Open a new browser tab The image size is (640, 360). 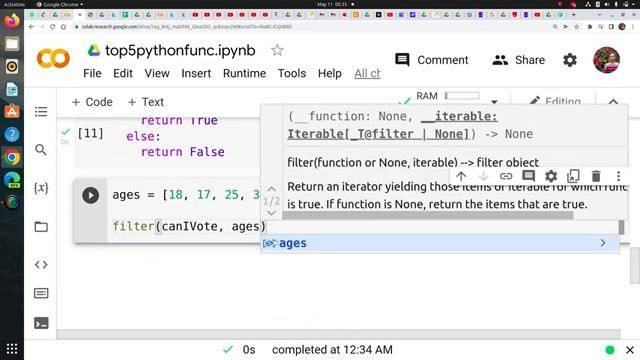point(573,15)
